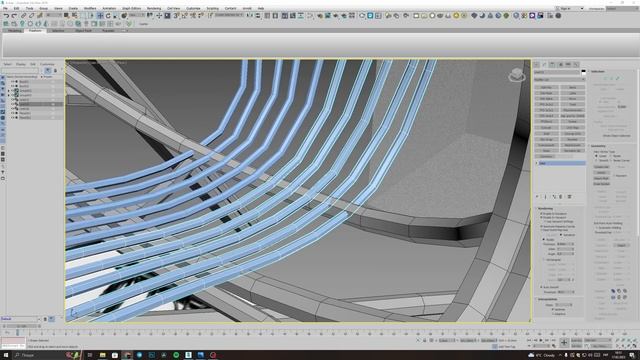Screen dimensions: 640x360
Task: Open the Sign In dropdown
Action: point(571,8)
